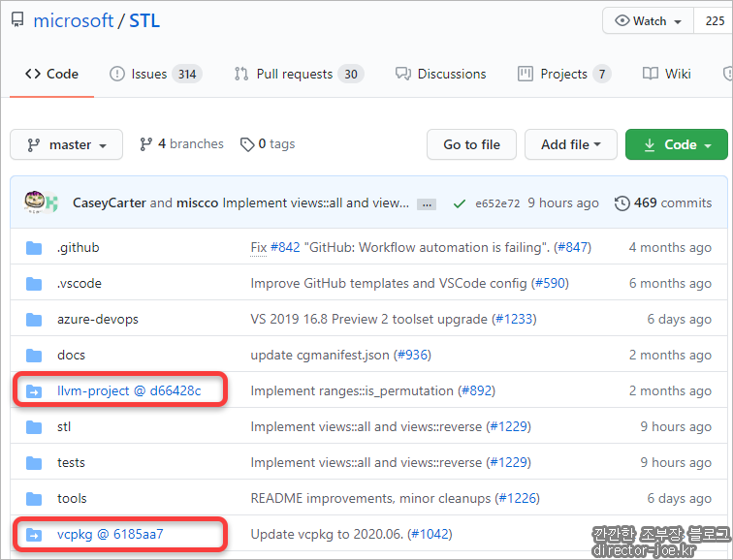Click the folder icon for .vscode

(x=34, y=284)
